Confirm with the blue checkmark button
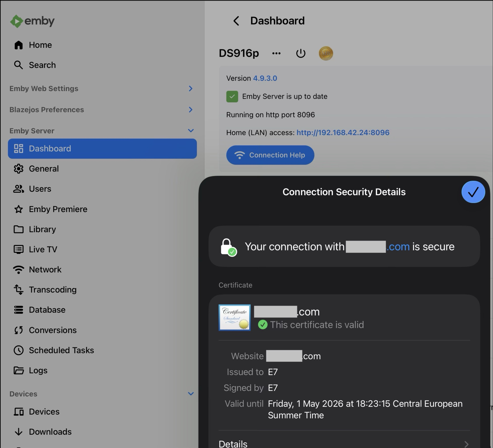The image size is (493, 448). 473,192
